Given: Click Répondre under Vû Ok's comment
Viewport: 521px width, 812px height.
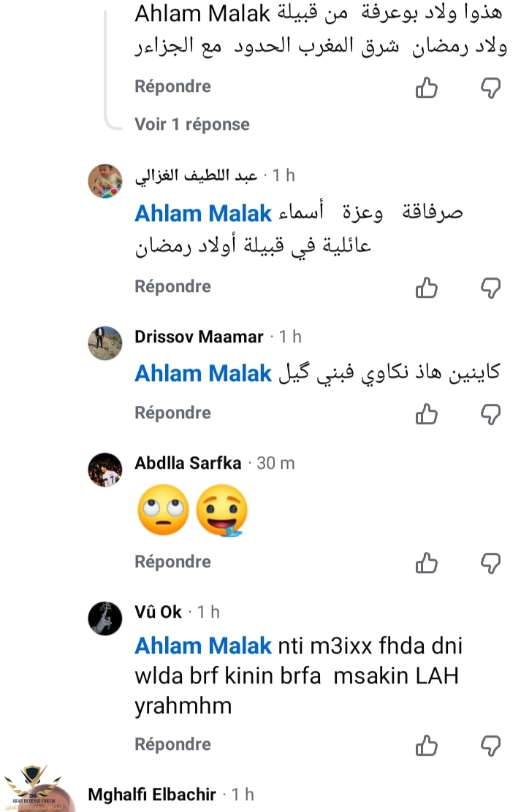Looking at the screenshot, I should 172,744.
